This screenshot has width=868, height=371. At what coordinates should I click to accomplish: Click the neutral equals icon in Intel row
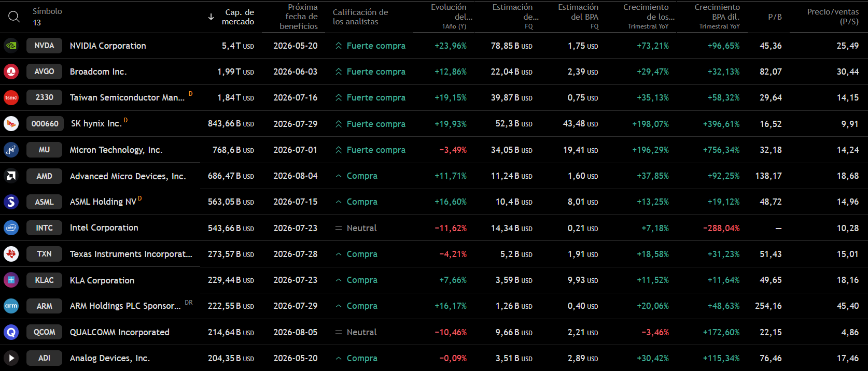click(339, 228)
